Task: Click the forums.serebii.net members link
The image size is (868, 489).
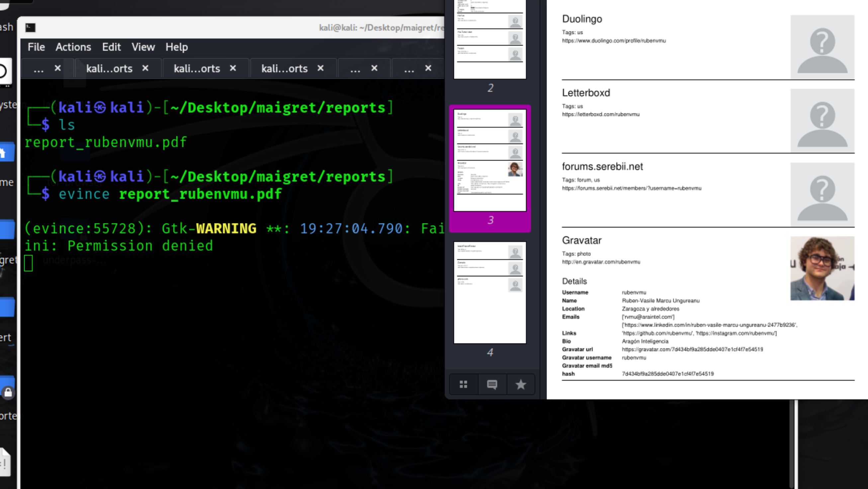Action: pos(632,188)
